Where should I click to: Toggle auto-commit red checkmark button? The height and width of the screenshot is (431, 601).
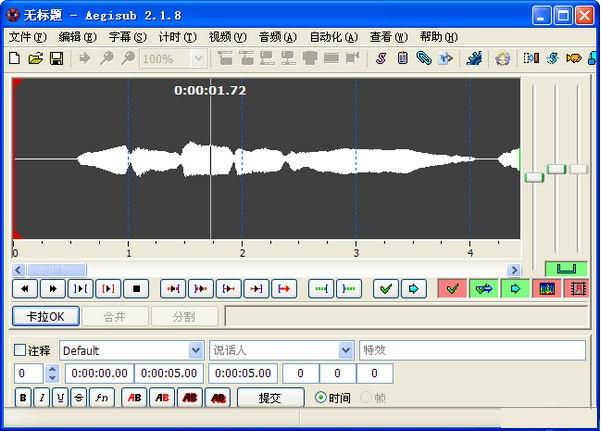click(453, 289)
